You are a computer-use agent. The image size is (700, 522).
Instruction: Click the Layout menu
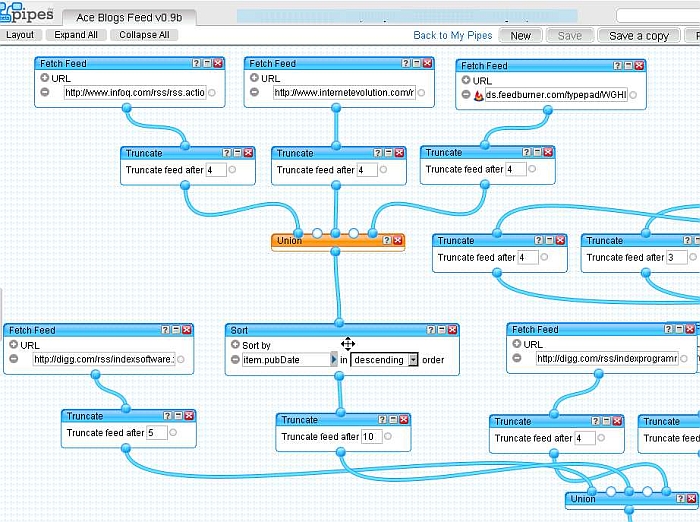20,35
